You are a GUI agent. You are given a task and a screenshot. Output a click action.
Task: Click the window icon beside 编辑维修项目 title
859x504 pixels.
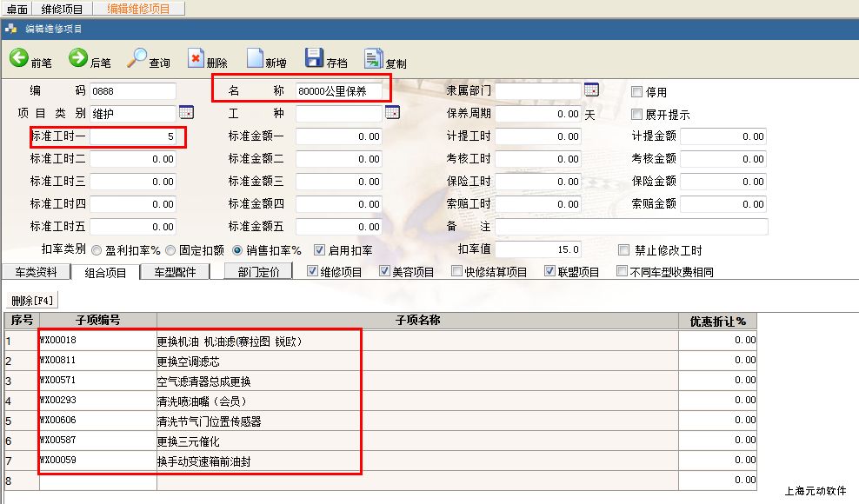(11, 28)
